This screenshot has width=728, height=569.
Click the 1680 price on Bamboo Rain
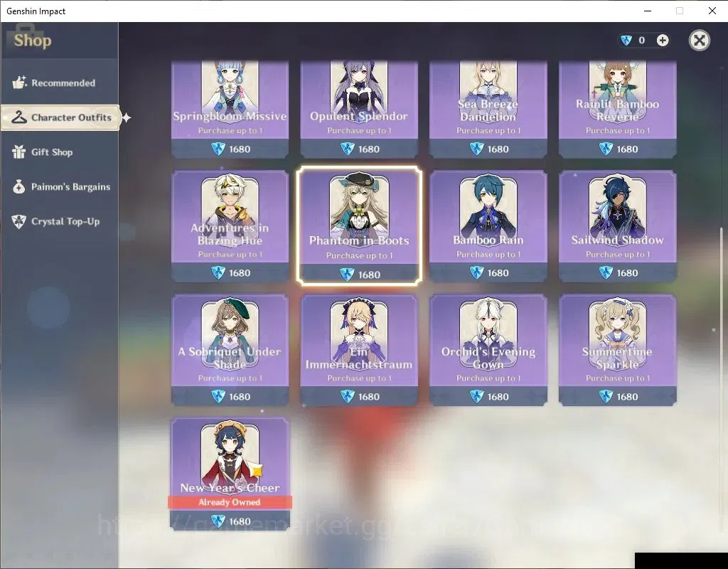click(498, 272)
